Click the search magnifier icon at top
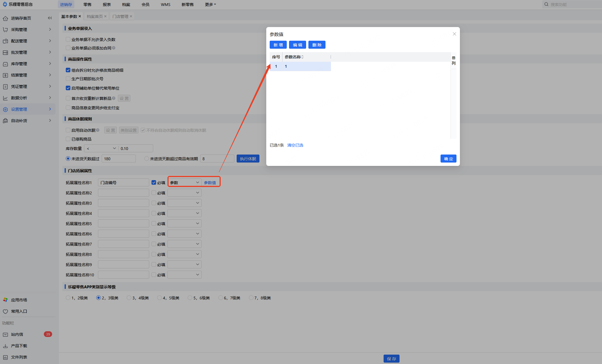602x364 pixels. pos(546,4)
